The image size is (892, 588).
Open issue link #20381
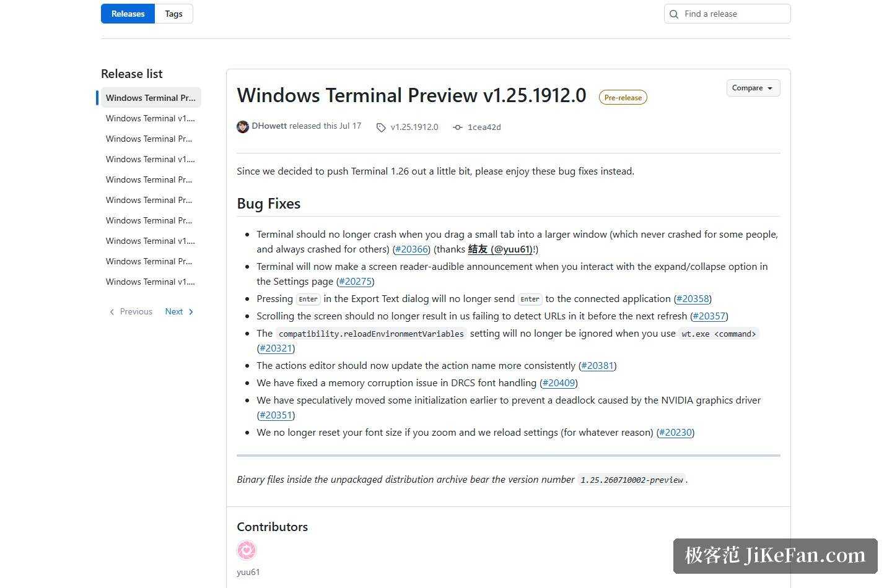pos(597,366)
